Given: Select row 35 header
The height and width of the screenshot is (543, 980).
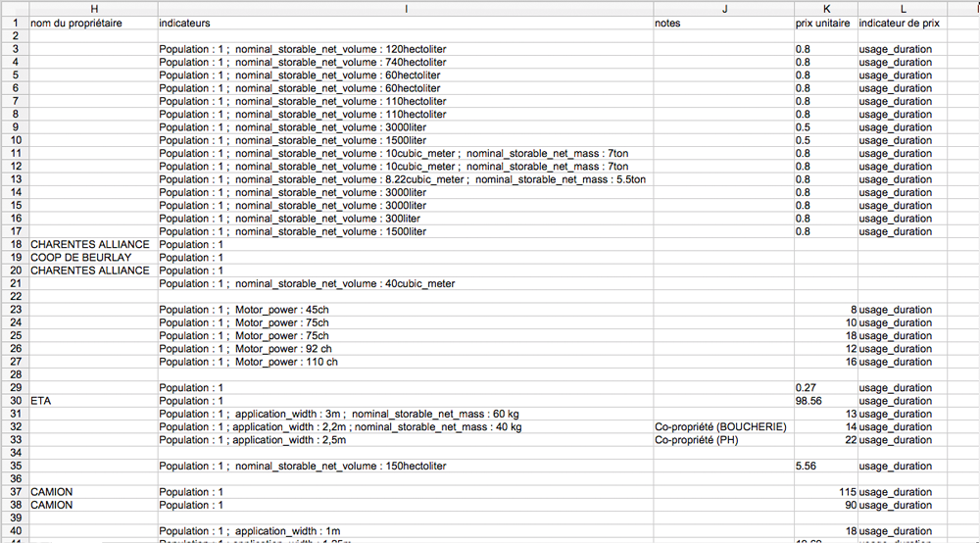Looking at the screenshot, I should pos(15,466).
